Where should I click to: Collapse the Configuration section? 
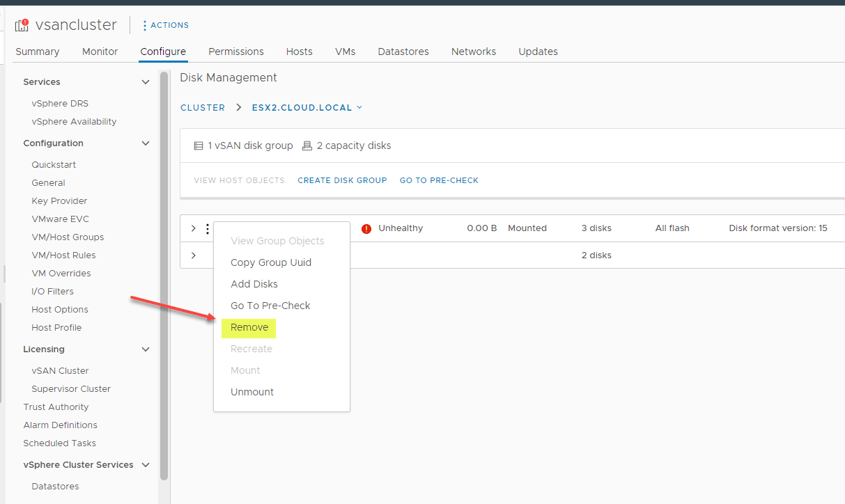(x=146, y=143)
